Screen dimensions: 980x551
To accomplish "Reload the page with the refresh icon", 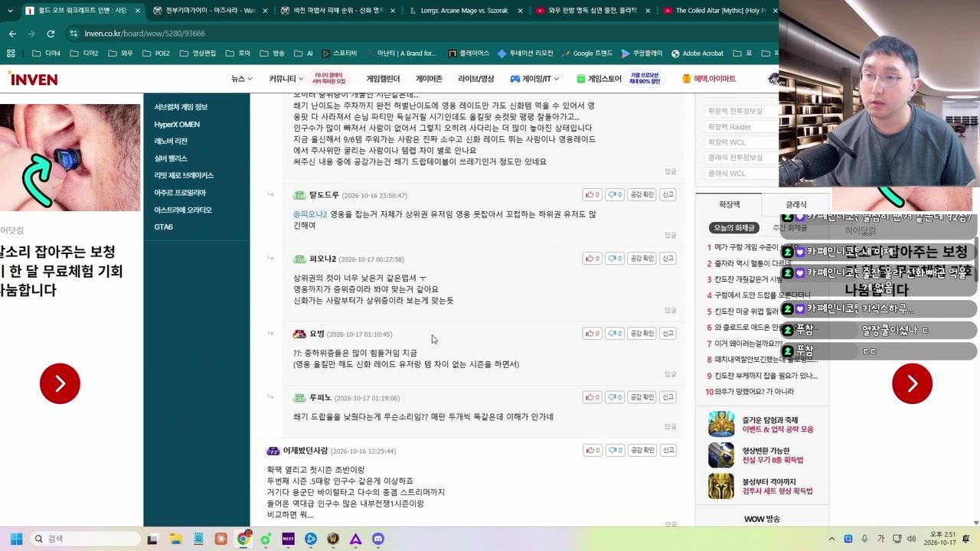I will [x=51, y=34].
